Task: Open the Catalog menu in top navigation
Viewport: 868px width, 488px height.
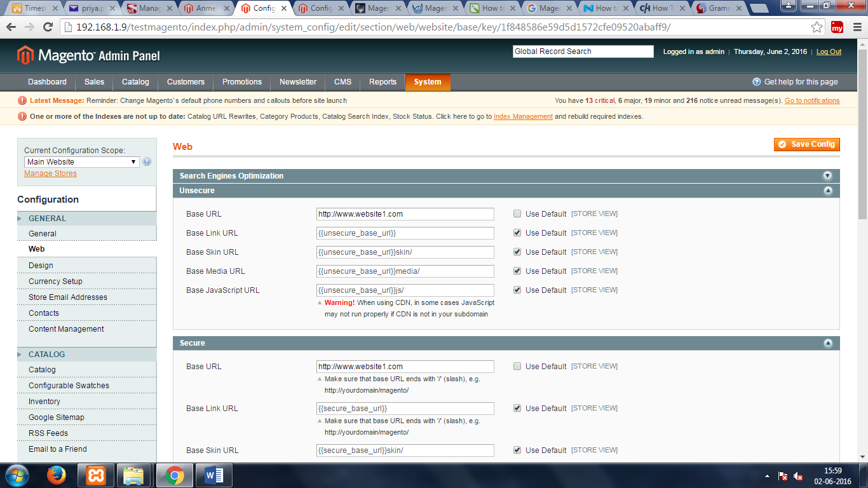Action: pyautogui.click(x=135, y=82)
